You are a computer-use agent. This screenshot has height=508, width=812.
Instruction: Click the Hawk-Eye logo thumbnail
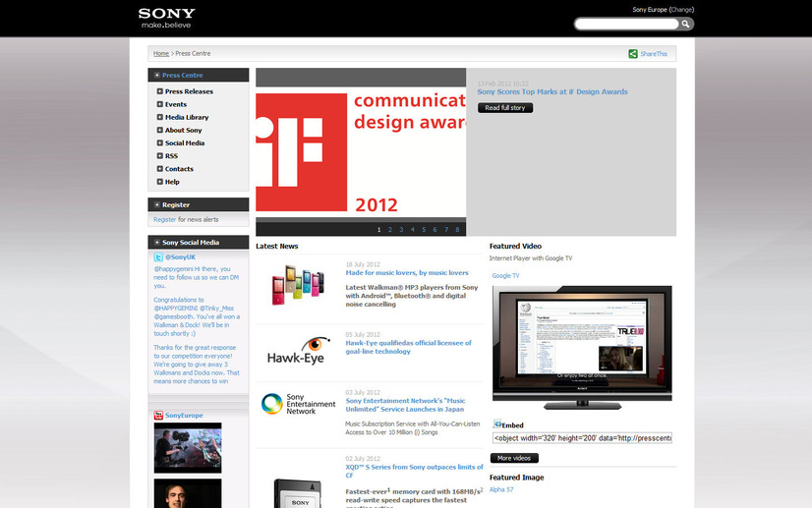(299, 351)
